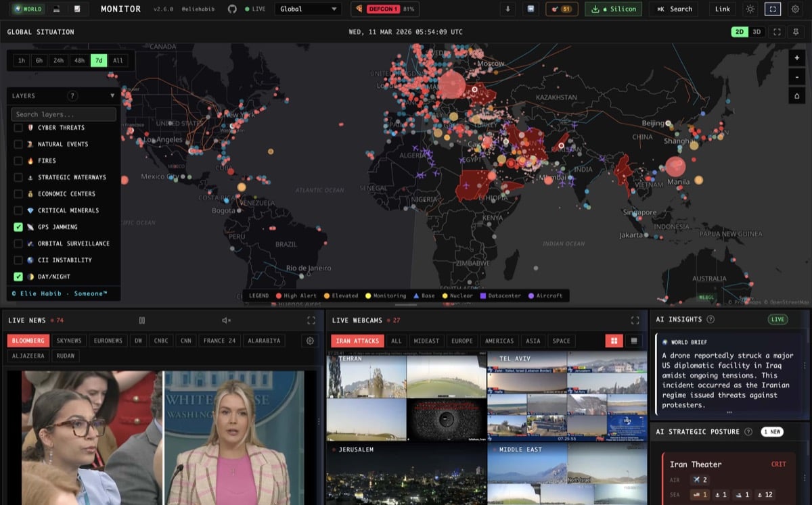This screenshot has width=812, height=505.
Task: Click the brightness icon in the top bar
Action: (750, 9)
